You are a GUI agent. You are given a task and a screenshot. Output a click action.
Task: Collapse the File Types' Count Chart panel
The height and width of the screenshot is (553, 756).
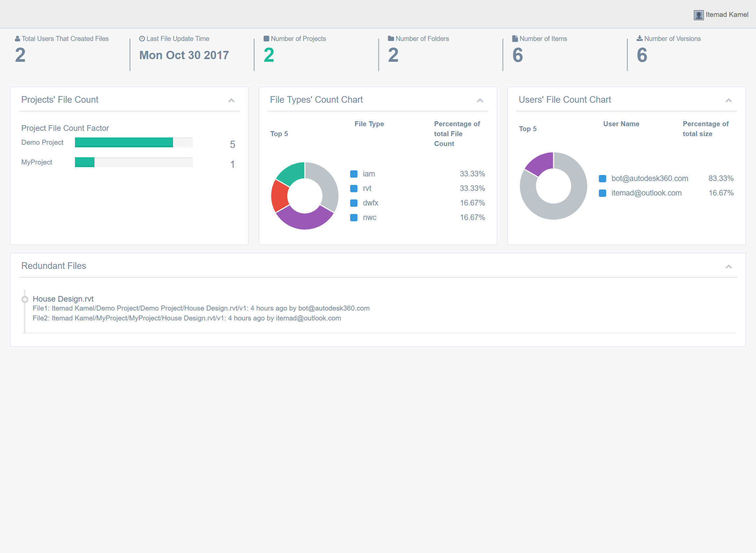click(x=480, y=100)
